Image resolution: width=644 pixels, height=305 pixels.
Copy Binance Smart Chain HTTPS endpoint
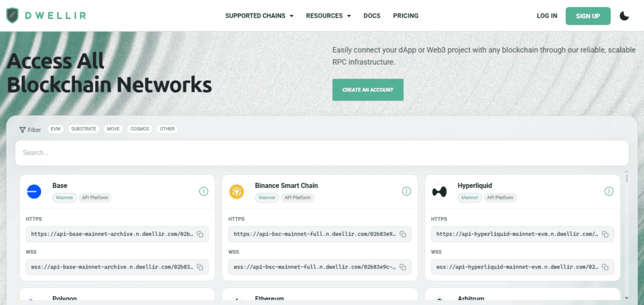[403, 234]
